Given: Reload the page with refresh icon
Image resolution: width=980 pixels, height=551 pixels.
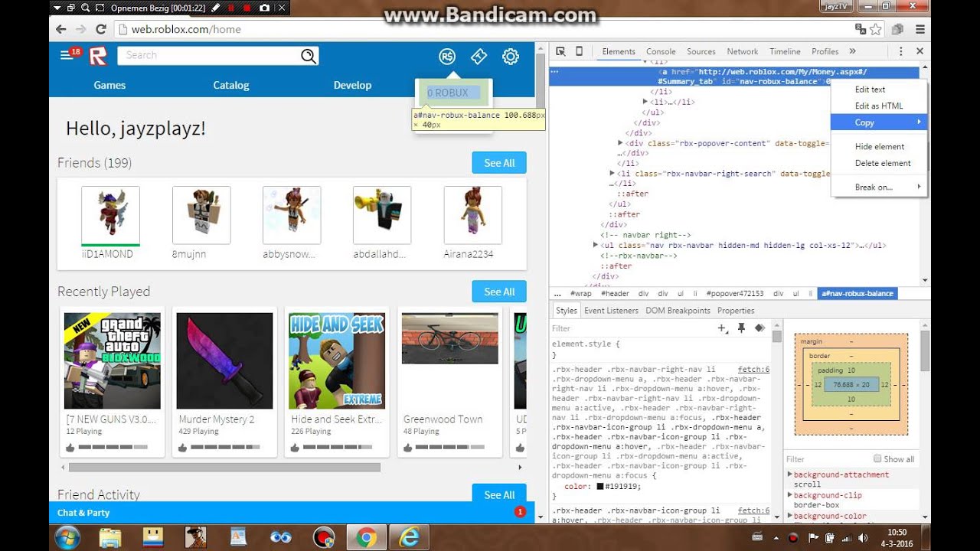Looking at the screenshot, I should (x=100, y=29).
